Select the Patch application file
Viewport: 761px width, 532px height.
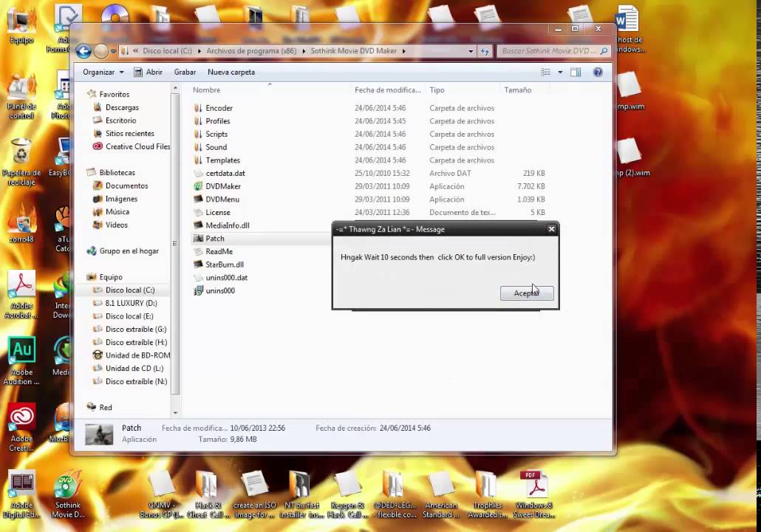coord(214,239)
